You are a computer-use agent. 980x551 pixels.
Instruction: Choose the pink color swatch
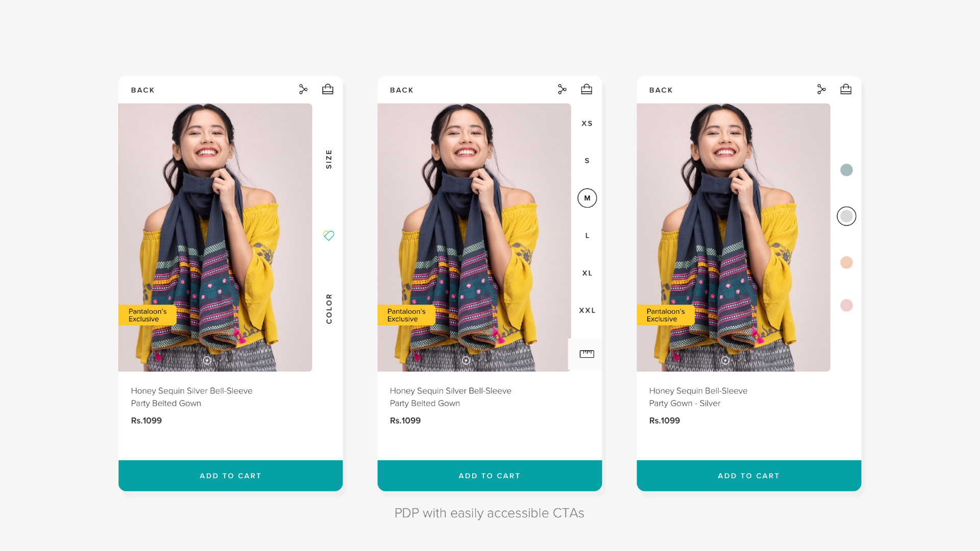tap(846, 305)
